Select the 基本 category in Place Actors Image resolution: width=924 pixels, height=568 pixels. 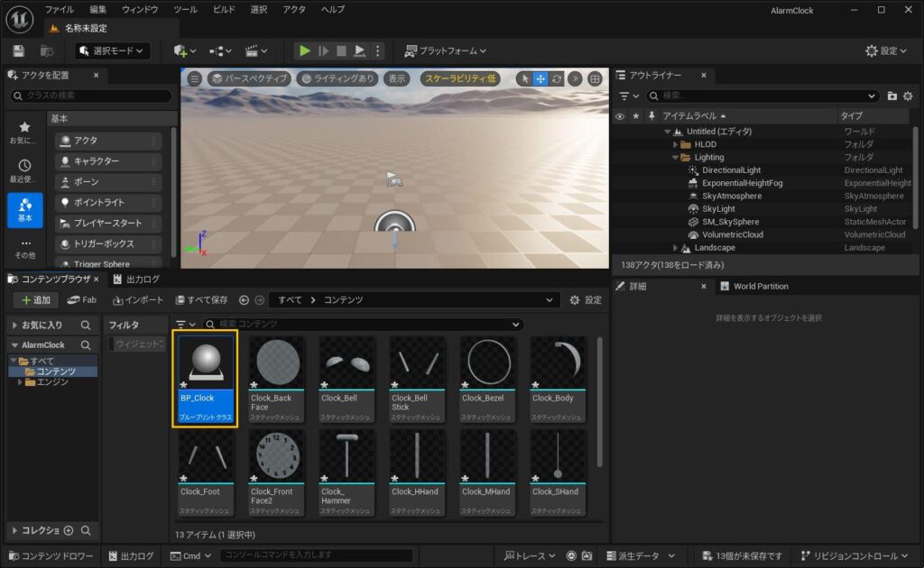coord(25,210)
